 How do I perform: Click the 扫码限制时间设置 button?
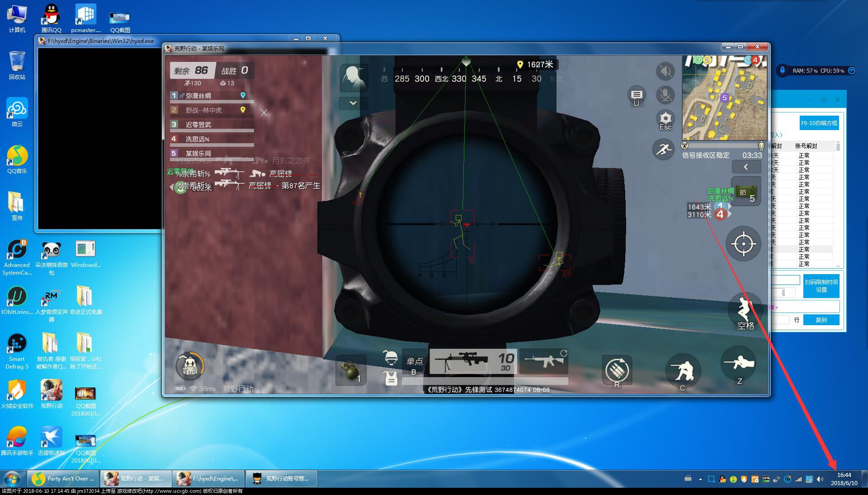[821, 286]
